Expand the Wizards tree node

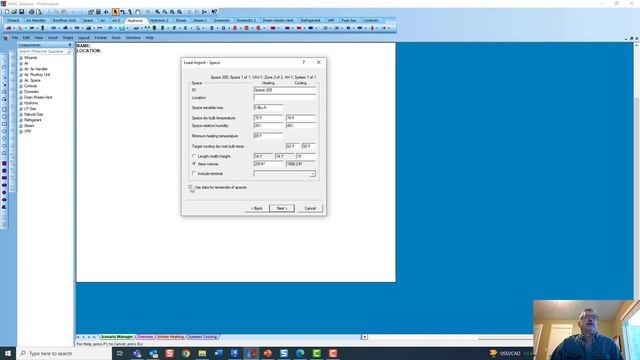(x=21, y=58)
